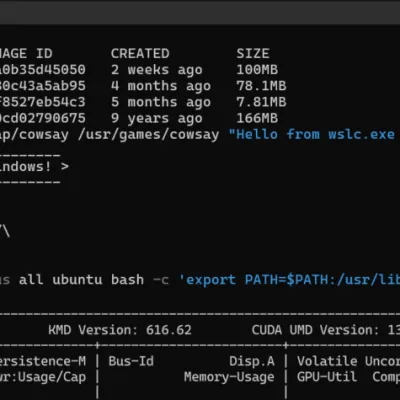Click the Disp.A table header
Screen dimensions: 400x400
tap(252, 361)
